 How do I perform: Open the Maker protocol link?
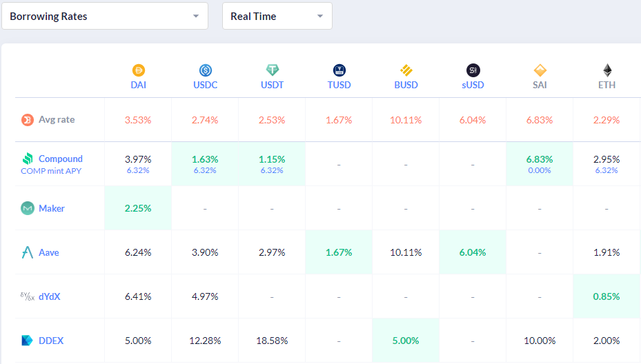click(x=52, y=208)
